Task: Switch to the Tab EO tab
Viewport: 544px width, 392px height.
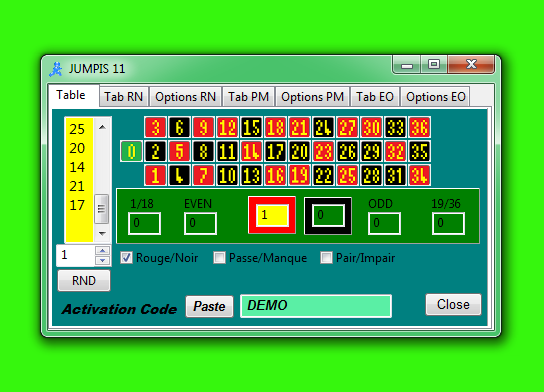Action: (375, 96)
